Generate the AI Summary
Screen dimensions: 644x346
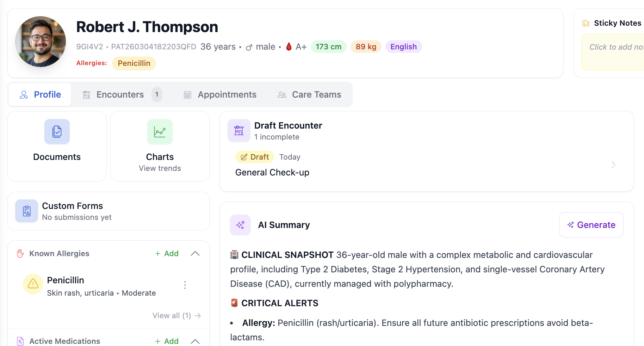(x=591, y=225)
